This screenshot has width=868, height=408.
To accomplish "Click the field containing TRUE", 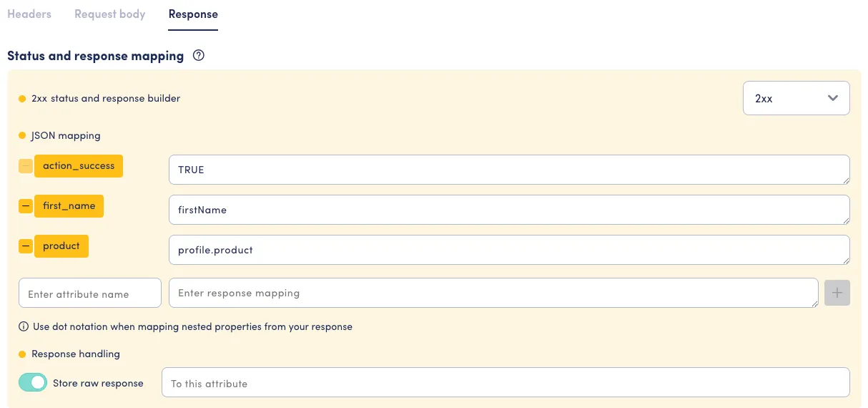I will pos(509,170).
